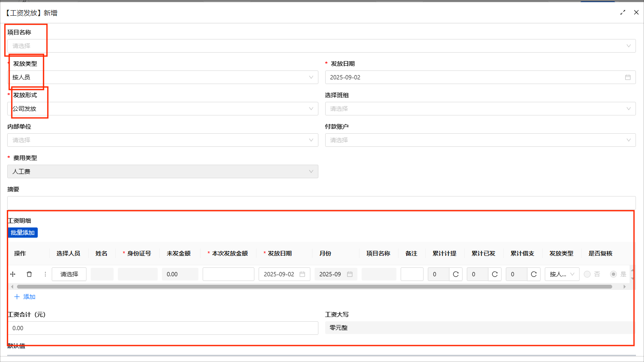Click refresh icon beside 累计已发 value
Viewport: 644px width, 362px height.
coord(495,274)
